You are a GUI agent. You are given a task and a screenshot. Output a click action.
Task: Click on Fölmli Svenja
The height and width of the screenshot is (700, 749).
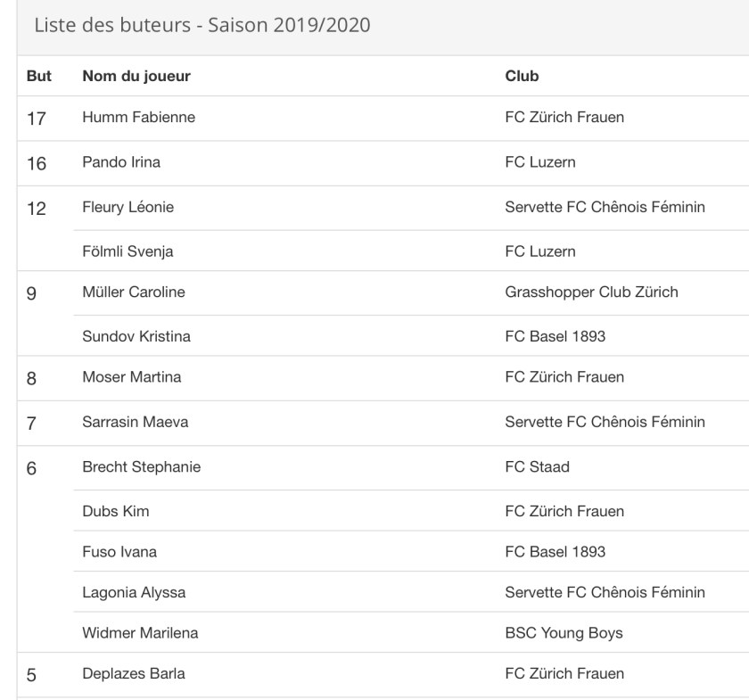pos(128,251)
